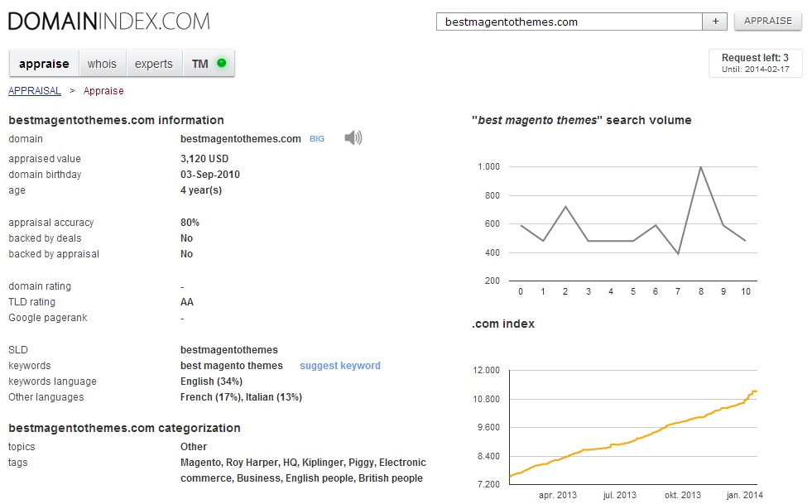812x504 pixels.
Task: Click the green TM status indicator dot
Action: (222, 63)
